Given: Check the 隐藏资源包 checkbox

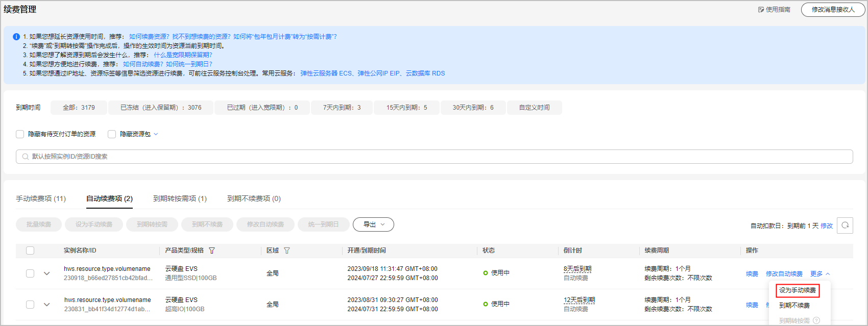Looking at the screenshot, I should click(112, 134).
